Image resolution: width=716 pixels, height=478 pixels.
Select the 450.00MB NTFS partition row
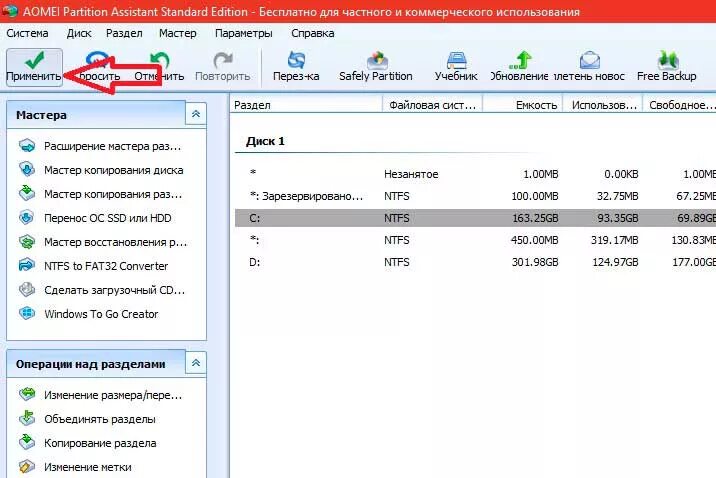click(475, 240)
